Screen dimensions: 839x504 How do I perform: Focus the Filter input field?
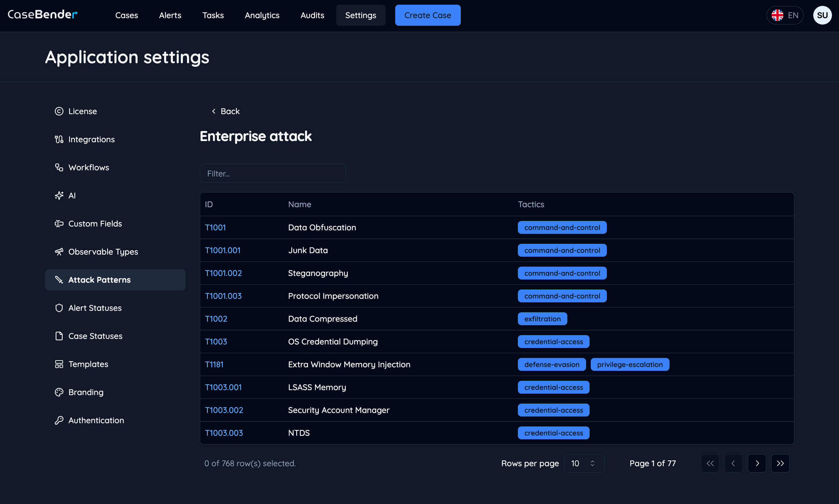coord(273,174)
